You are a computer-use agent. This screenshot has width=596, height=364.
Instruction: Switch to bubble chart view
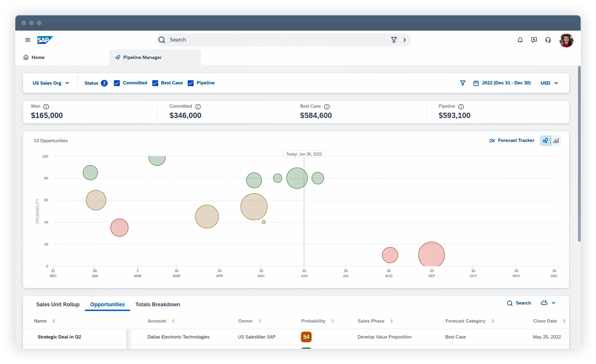545,141
